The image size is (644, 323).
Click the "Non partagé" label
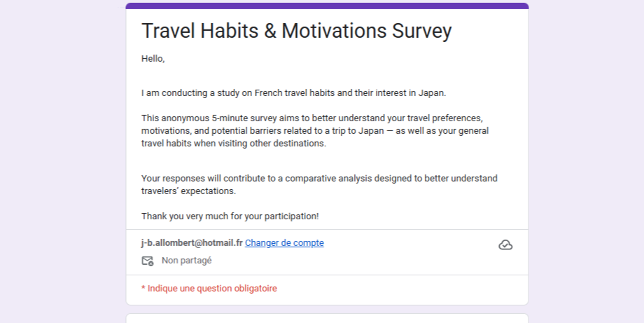187,261
